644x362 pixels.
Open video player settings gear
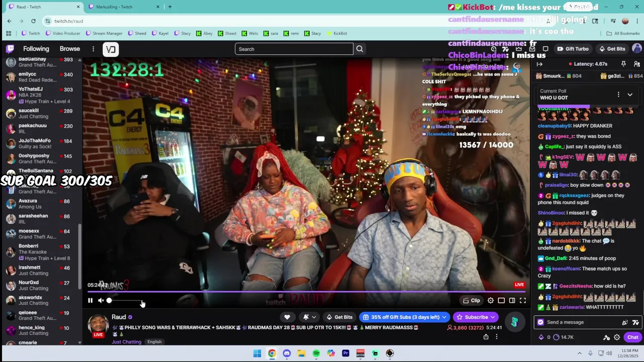[491, 301]
